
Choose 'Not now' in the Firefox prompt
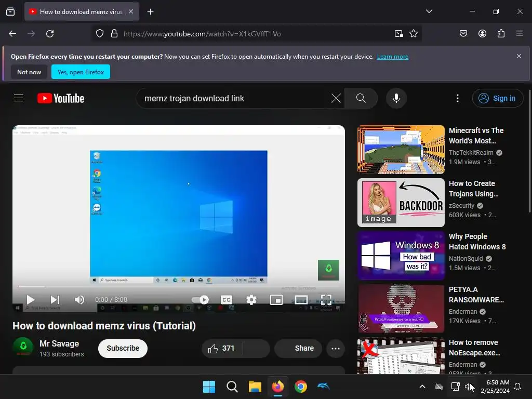pyautogui.click(x=29, y=72)
